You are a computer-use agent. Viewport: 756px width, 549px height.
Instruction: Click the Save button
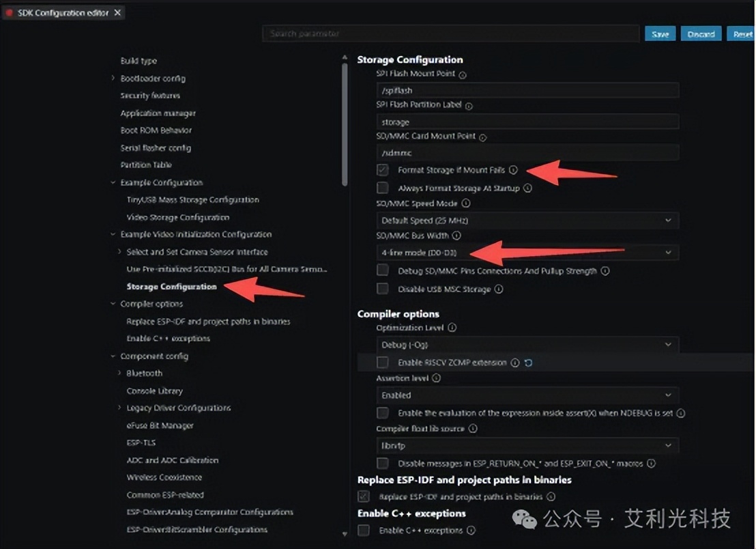pos(660,33)
